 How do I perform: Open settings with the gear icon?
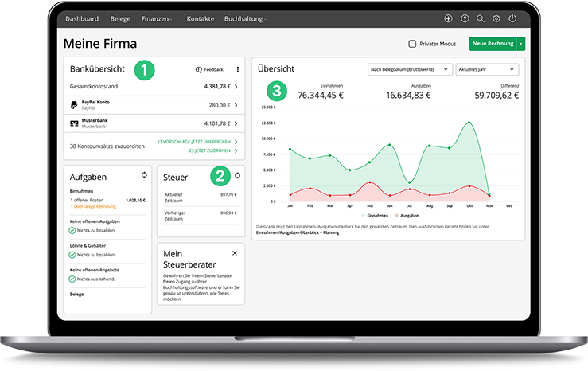(x=496, y=18)
